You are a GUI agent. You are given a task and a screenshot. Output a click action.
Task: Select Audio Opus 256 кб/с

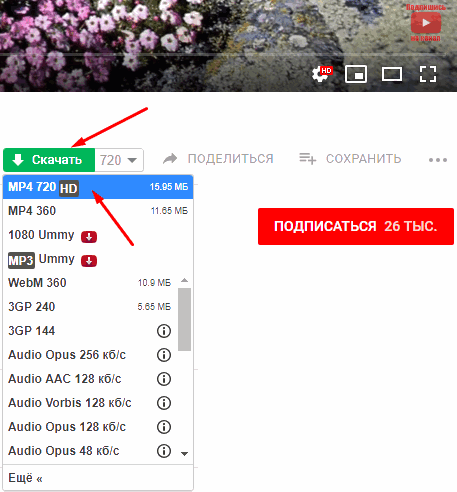coord(89,355)
